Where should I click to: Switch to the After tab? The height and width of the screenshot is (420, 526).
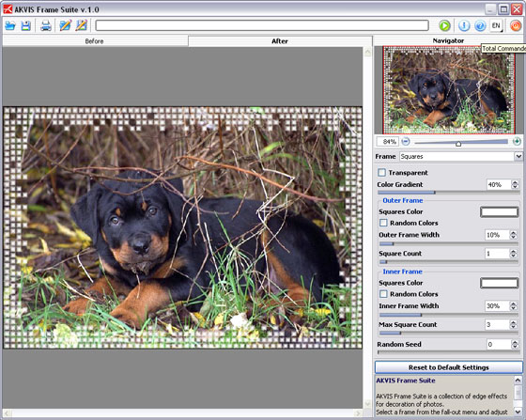(x=280, y=41)
